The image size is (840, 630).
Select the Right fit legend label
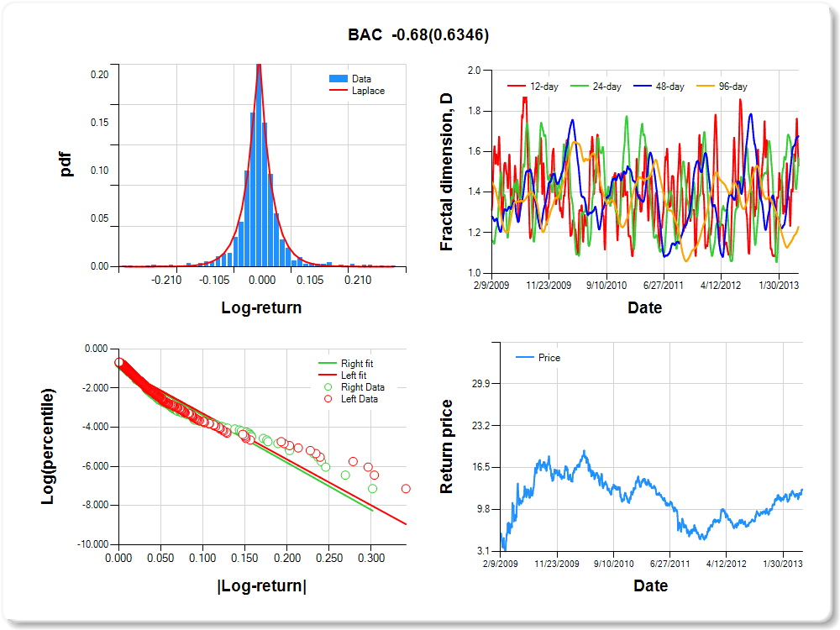click(x=357, y=363)
